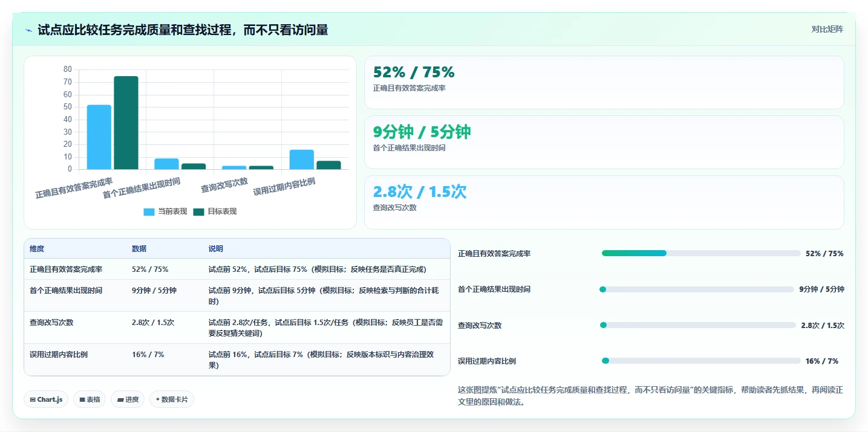
Task: Click the description starting 试点前 52%
Action: pyautogui.click(x=318, y=269)
